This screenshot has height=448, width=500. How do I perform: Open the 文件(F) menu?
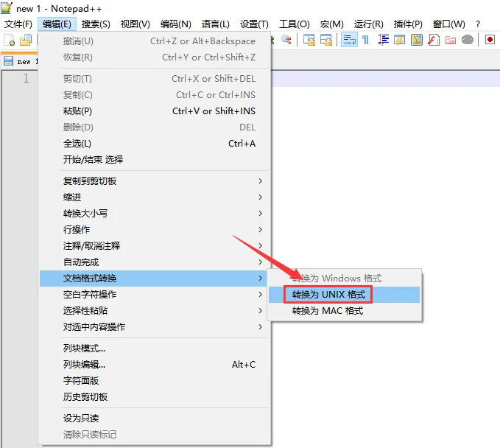point(18,24)
